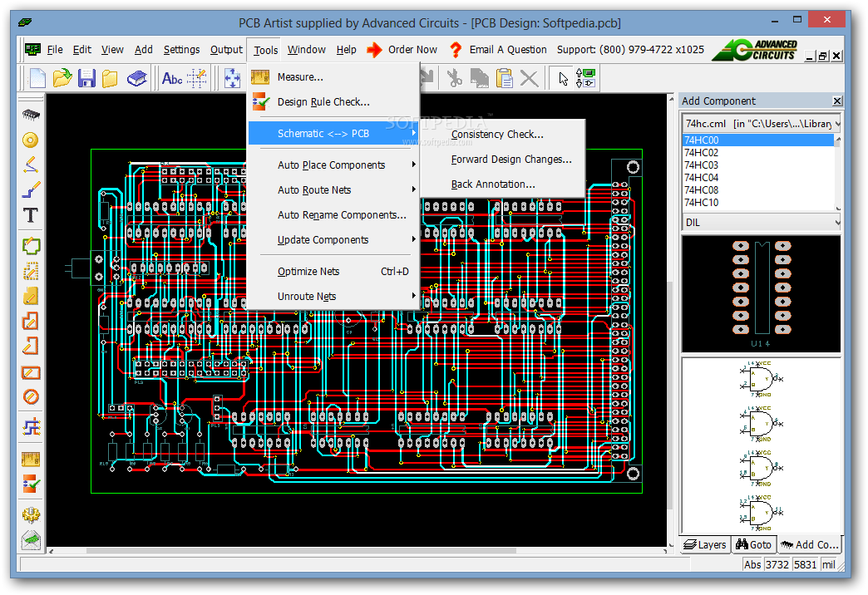Choose Measure... from Tools menu
The height and width of the screenshot is (595, 868).
point(333,77)
